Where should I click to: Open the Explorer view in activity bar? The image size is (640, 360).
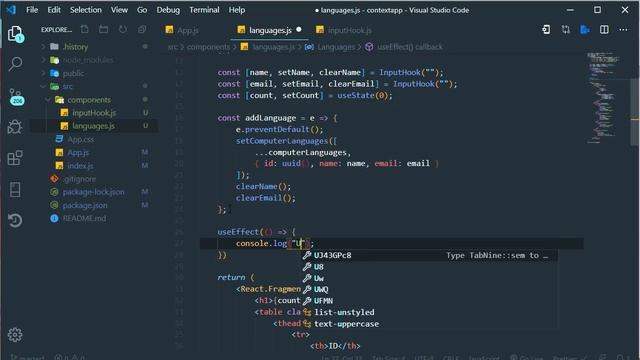tap(16, 34)
